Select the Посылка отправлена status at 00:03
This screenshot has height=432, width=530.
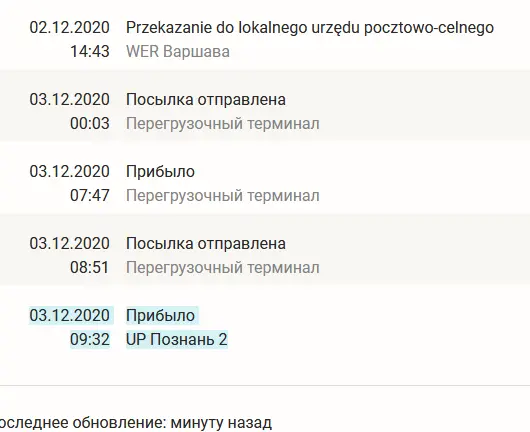(206, 100)
